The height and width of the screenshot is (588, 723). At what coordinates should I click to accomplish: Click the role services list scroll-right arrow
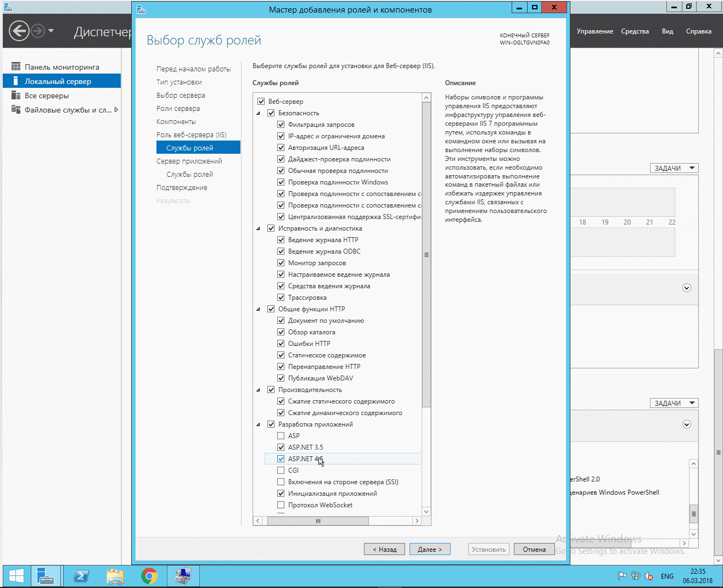coord(417,521)
